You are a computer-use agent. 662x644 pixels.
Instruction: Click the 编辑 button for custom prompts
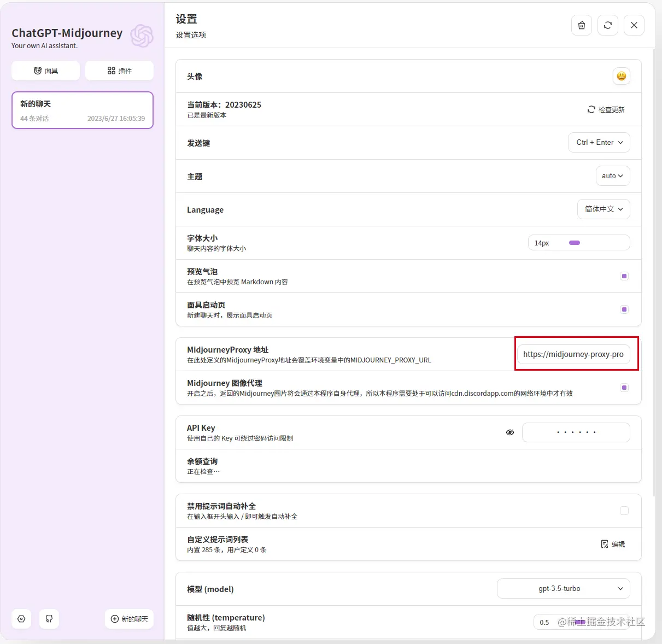613,544
